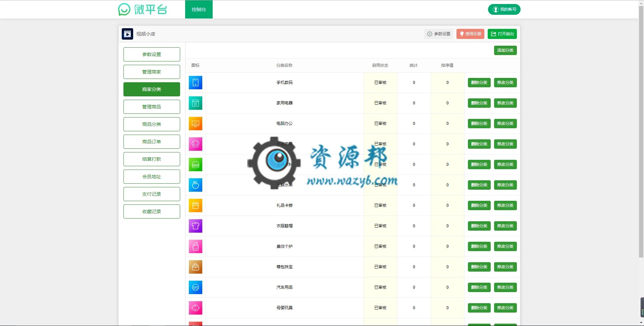Click the 母婴玩具 baby icon

(x=196, y=308)
